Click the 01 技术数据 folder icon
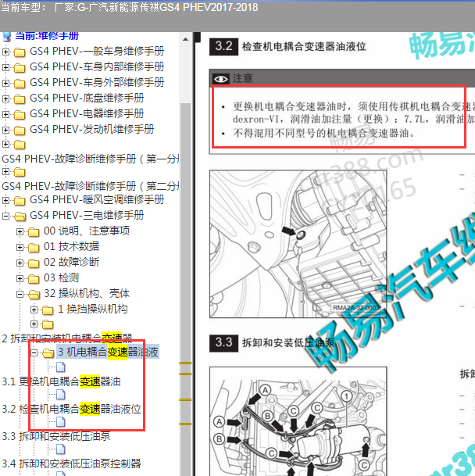 coord(34,248)
